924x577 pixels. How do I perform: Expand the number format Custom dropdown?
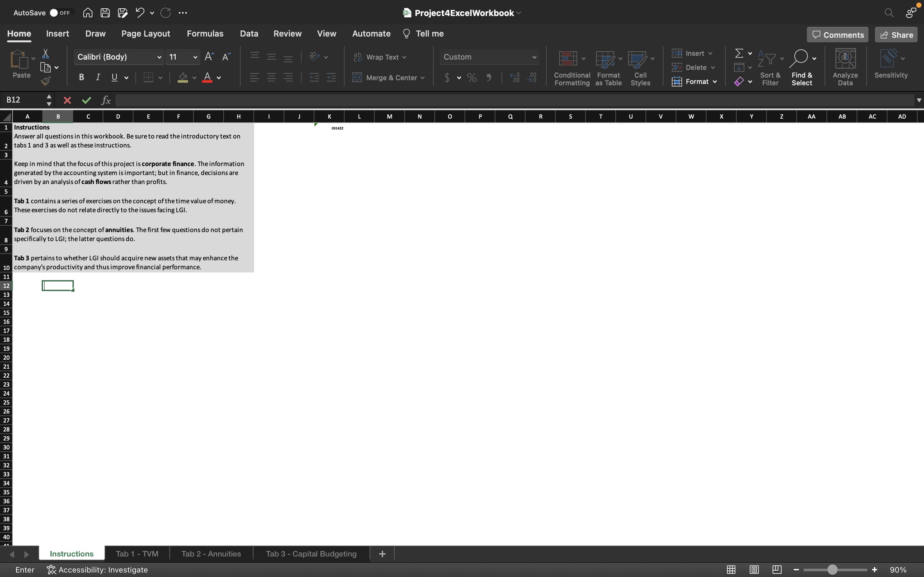tap(534, 57)
